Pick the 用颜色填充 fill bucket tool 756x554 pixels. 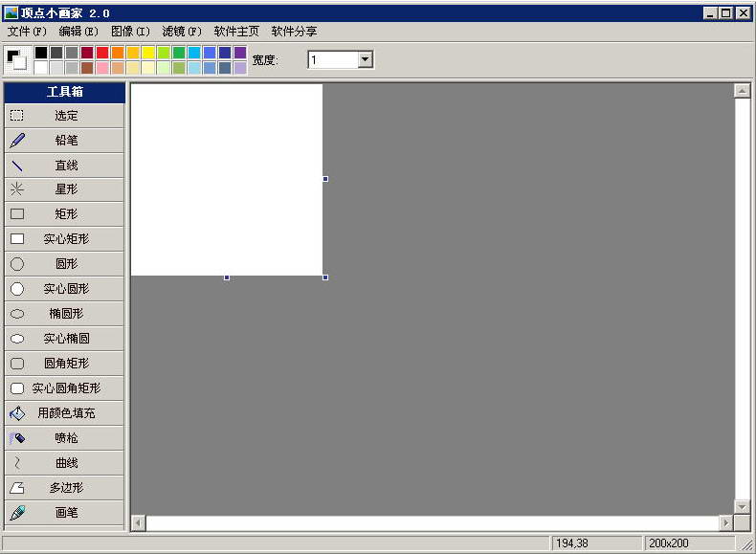click(x=65, y=413)
